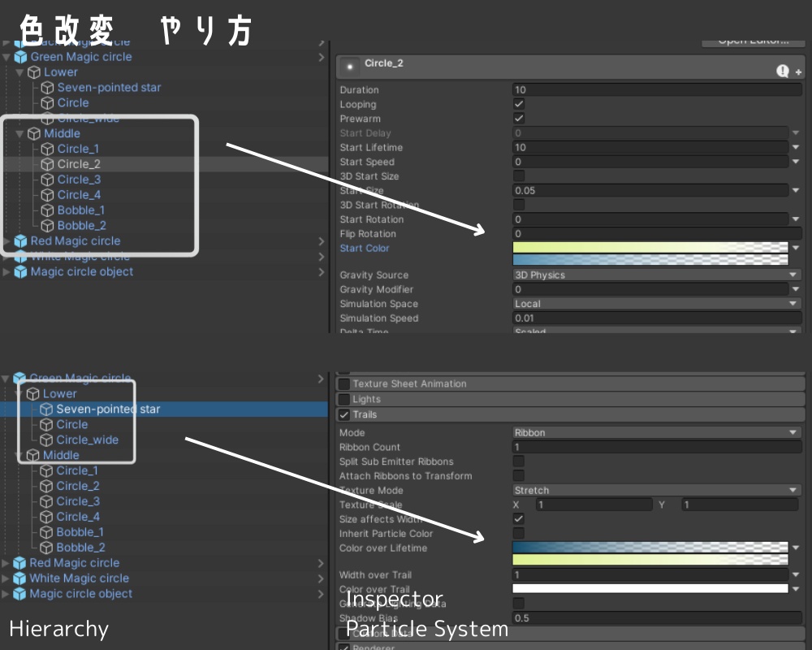Click the Circle_3 cube icon in bottom hierarchy
The height and width of the screenshot is (650, 812).
46,502
